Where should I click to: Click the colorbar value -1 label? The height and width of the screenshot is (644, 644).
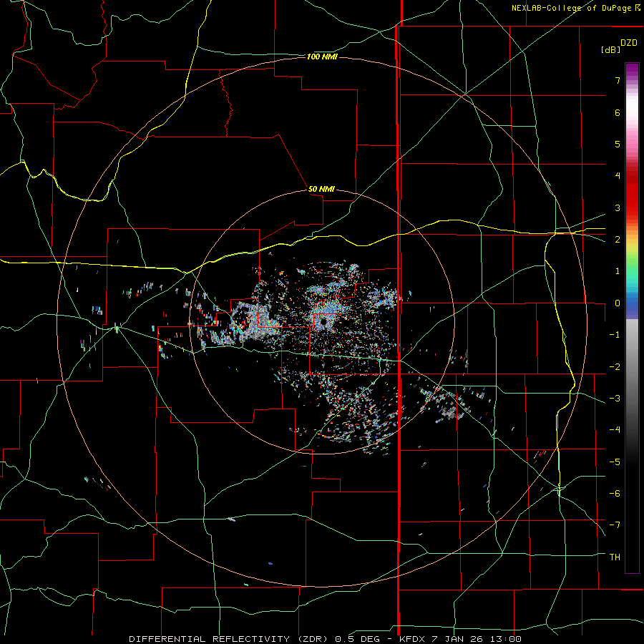point(615,335)
